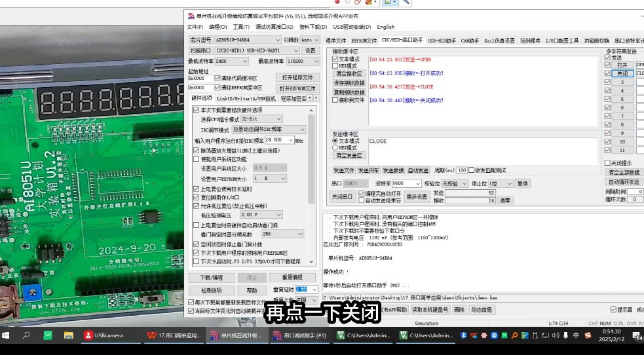Open 文件(F) menu
Screen dimensions: 644x355
point(195,27)
